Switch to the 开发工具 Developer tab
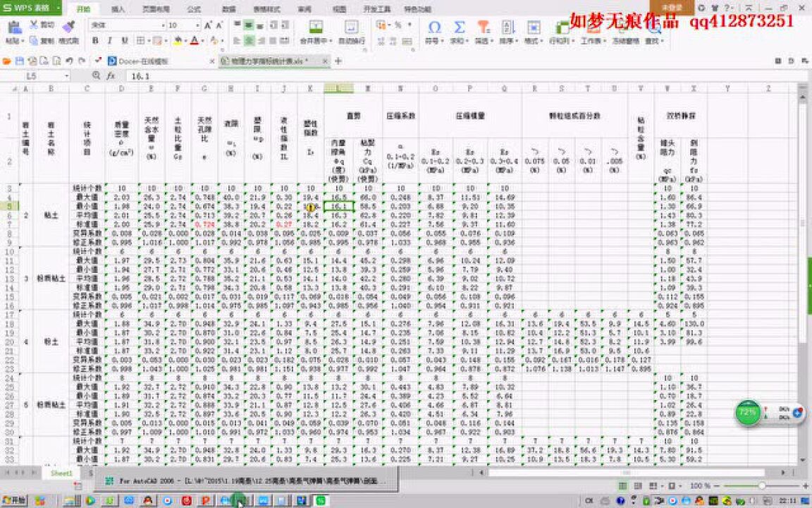 (x=377, y=8)
